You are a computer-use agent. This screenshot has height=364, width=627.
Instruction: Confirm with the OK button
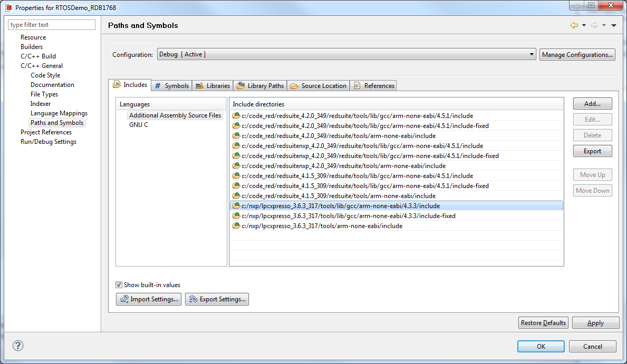pos(541,347)
